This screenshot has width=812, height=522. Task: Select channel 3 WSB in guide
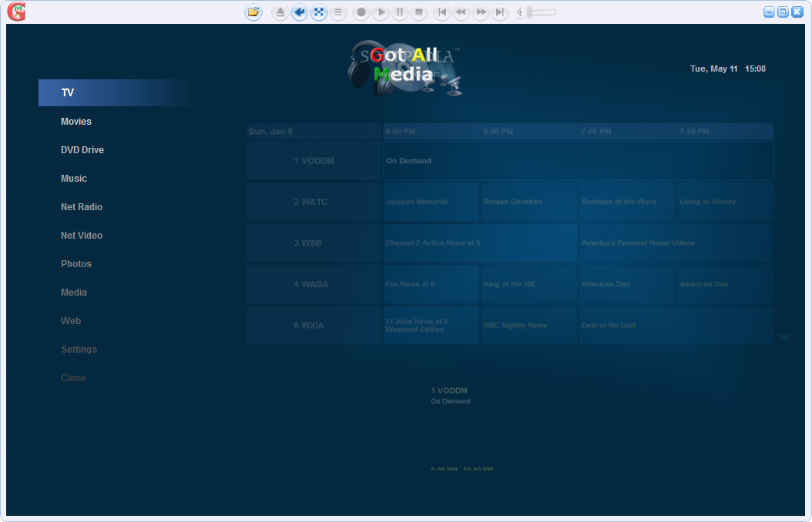tap(314, 243)
